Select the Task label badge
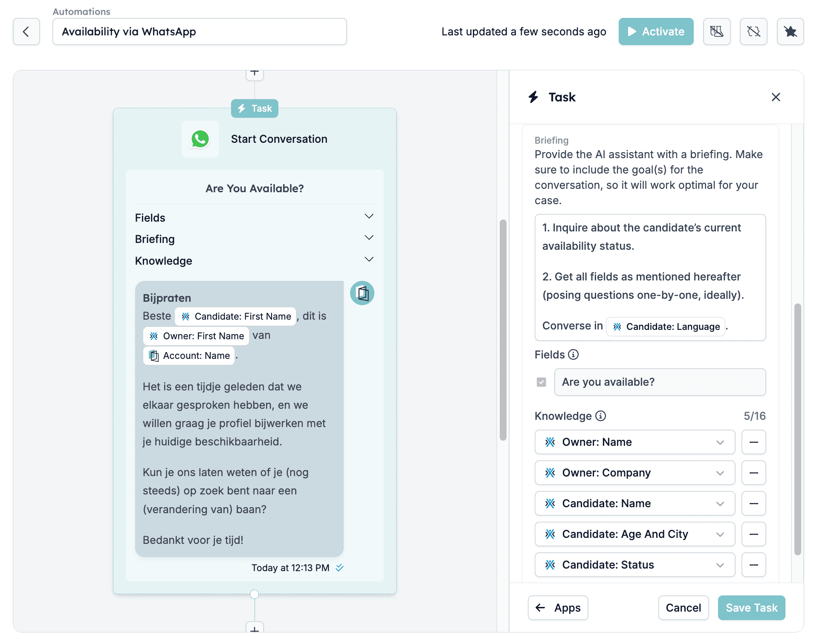The image size is (814, 644). pyautogui.click(x=255, y=108)
